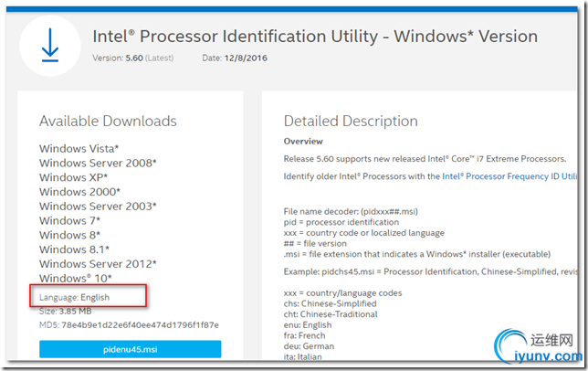This screenshot has width=588, height=371.
Task: Click the Windows 8.1* entry
Action: 74,249
